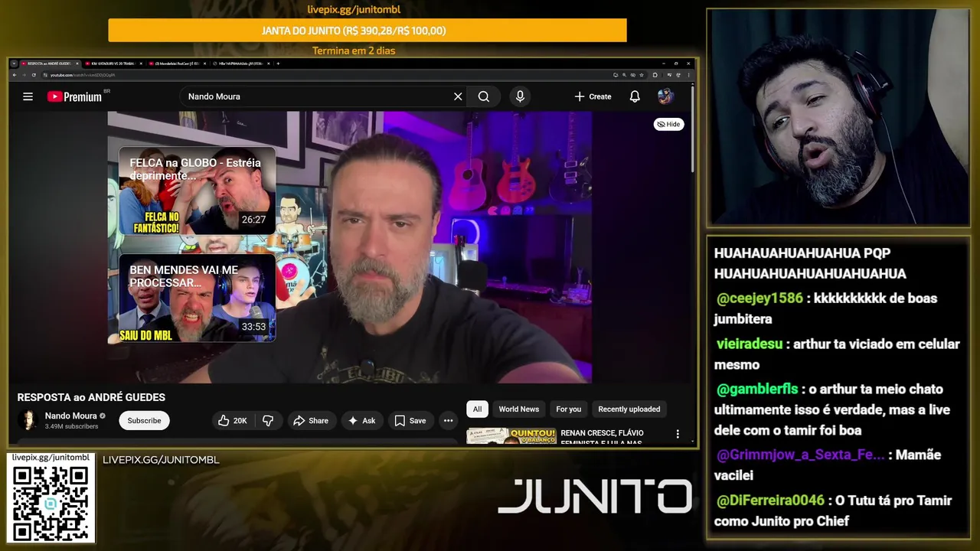Open the YouTube hamburger guide menu
Screen dimensions: 980x551
tap(28, 96)
